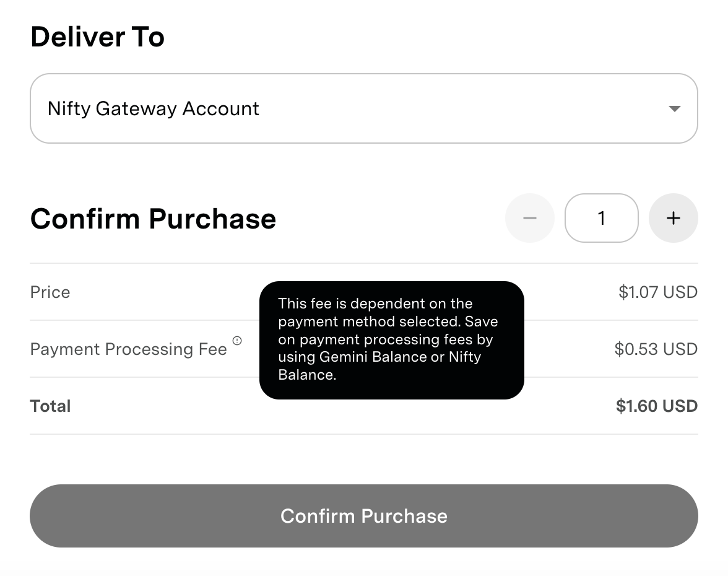This screenshot has height=576, width=728.
Task: Click the Payment Processing Fee label
Action: pos(128,349)
